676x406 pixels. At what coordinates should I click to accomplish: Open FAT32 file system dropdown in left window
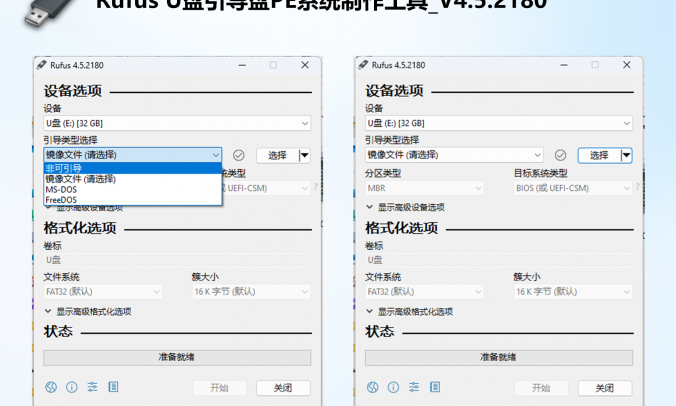(x=103, y=292)
